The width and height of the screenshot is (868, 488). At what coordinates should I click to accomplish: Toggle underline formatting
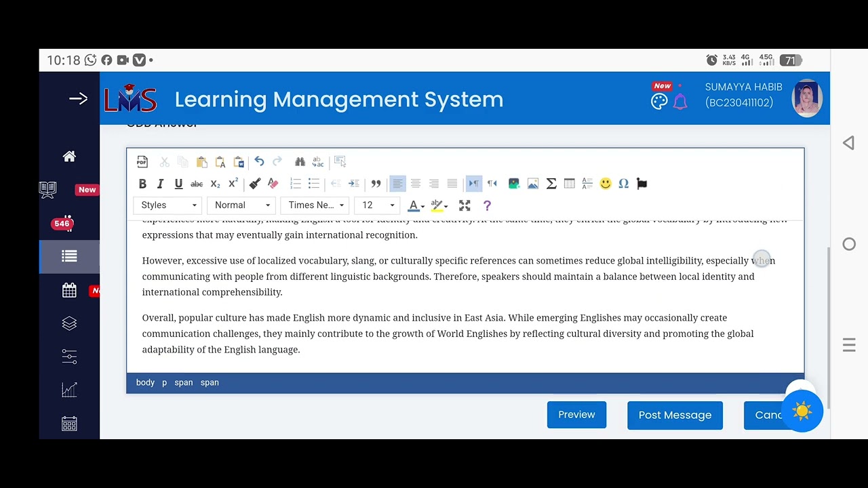178,184
